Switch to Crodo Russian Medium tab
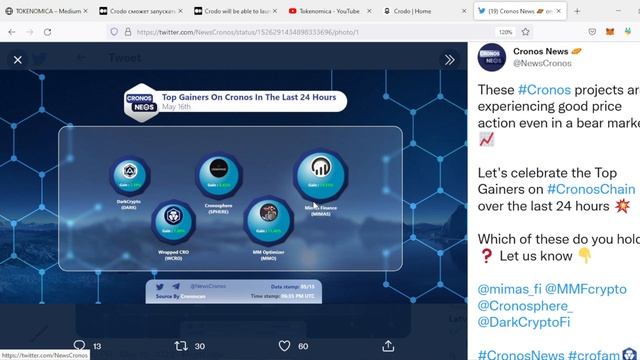Screen dimensions: 640x360 pyautogui.click(x=141, y=11)
